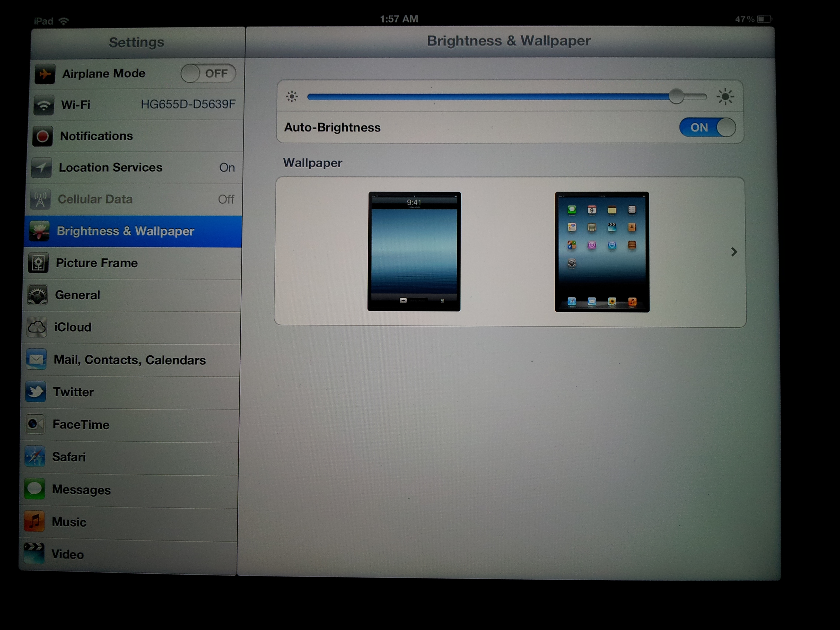
Task: Tap the Messages speech bubble icon
Action: [34, 489]
